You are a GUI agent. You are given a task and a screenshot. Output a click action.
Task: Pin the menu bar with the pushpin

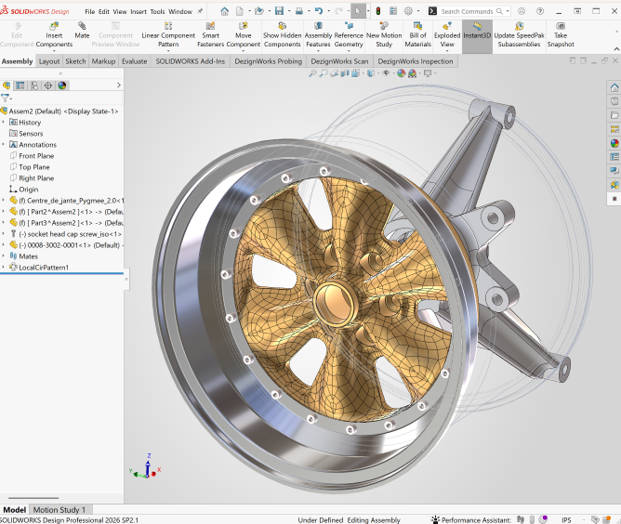200,11
